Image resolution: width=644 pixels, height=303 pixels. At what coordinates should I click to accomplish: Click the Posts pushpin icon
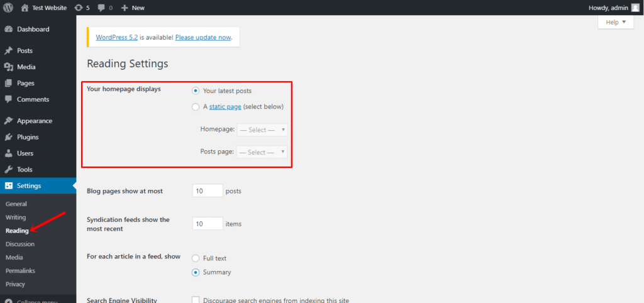tap(8, 51)
